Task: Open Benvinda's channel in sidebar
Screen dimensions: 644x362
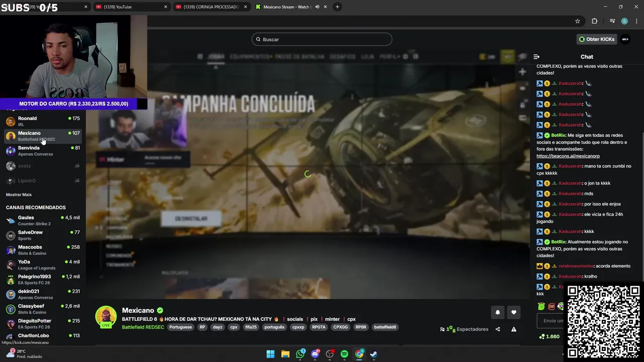Action: coord(43,151)
